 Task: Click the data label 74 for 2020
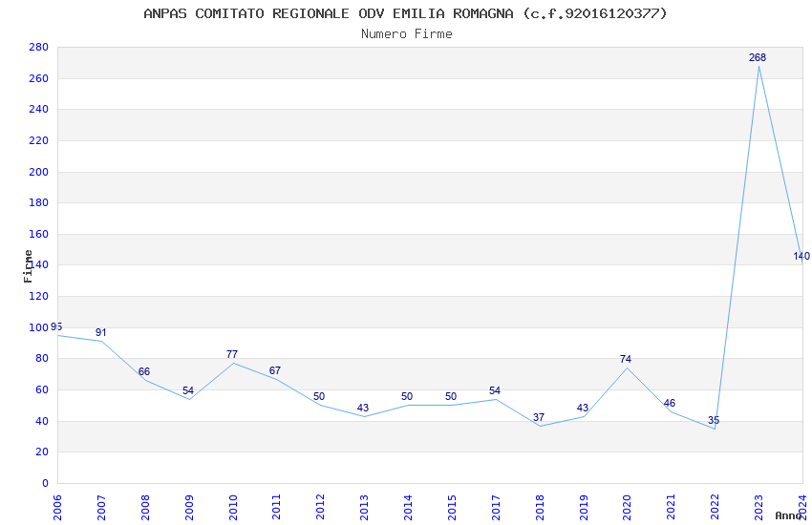(626, 359)
